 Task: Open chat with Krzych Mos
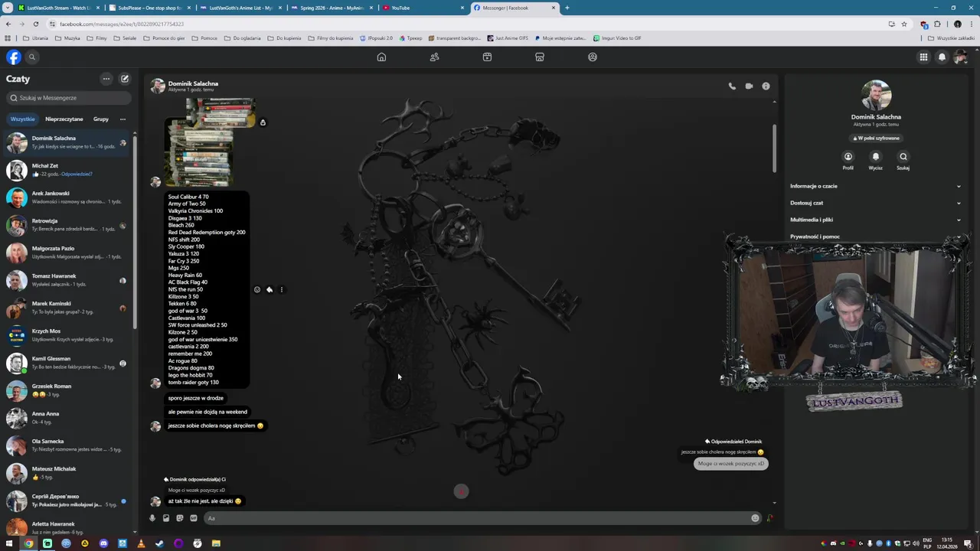[x=67, y=335]
